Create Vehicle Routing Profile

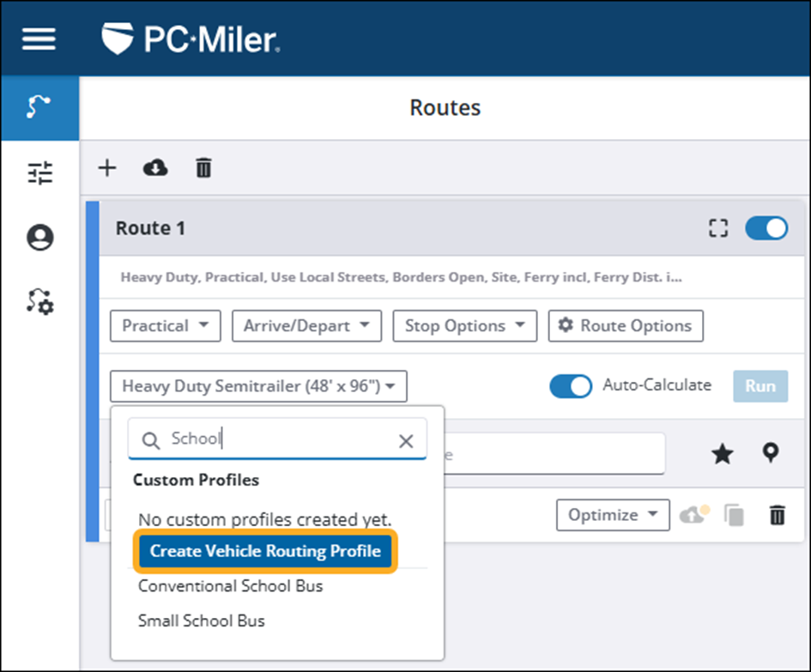264,551
